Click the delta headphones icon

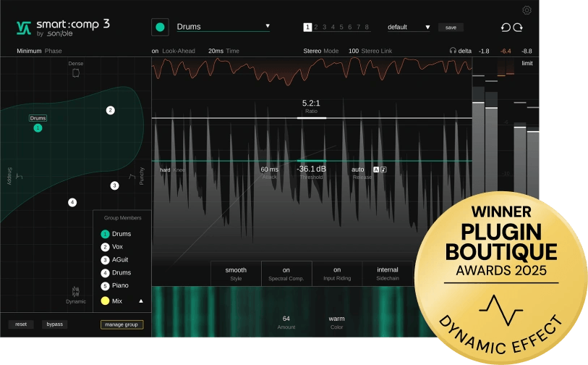coord(453,51)
